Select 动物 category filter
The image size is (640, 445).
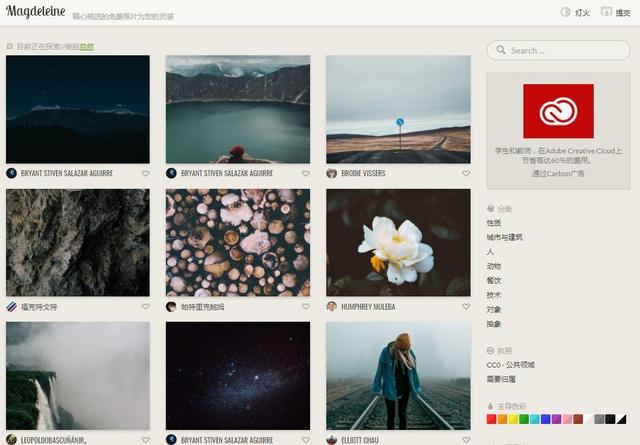(494, 267)
